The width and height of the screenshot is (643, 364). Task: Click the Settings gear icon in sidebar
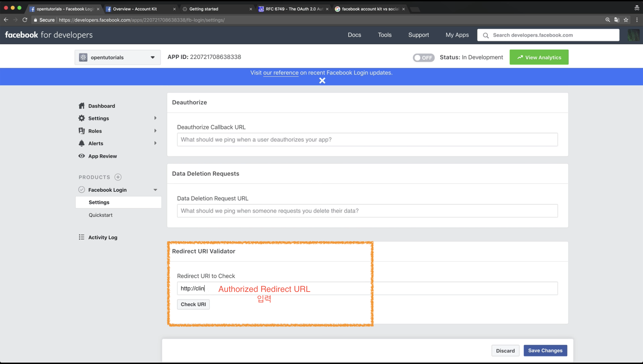[82, 118]
